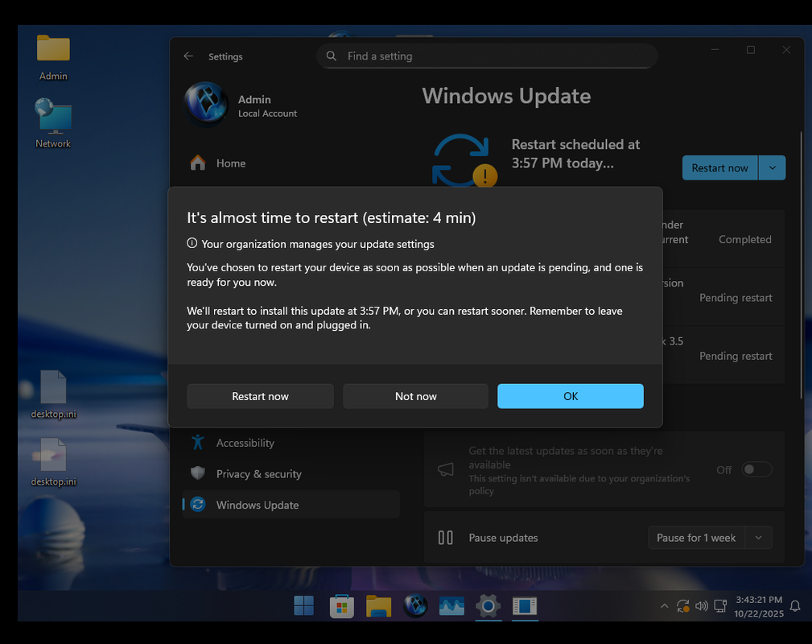Click the blue globe app in the taskbar
812x644 pixels.
tap(415, 605)
